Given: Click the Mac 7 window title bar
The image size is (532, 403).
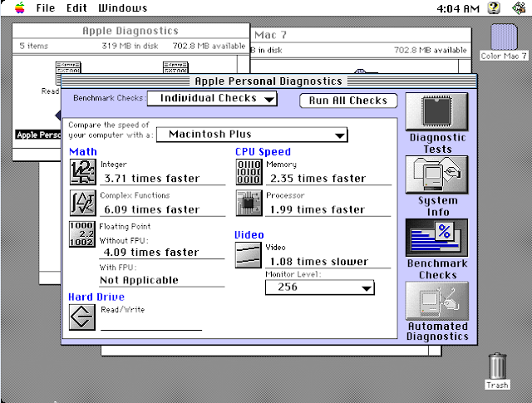Looking at the screenshot, I should pos(361,35).
